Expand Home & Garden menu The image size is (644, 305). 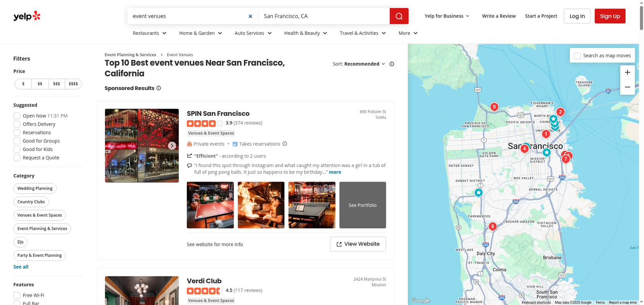201,33
